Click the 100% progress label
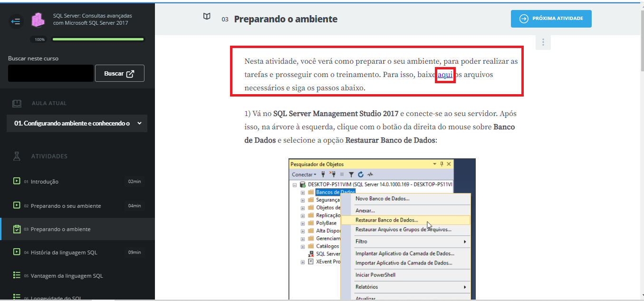 [40, 39]
